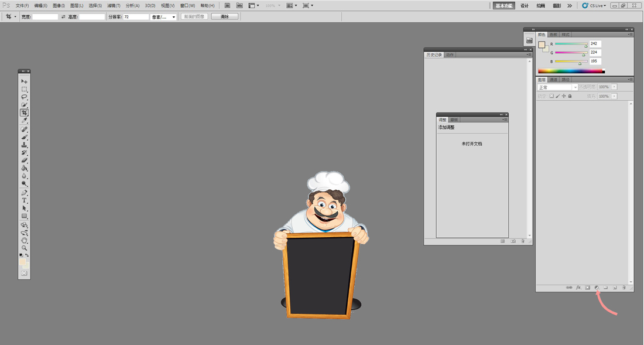The image size is (644, 345).
Task: Select the Brush tool
Action: point(24,137)
